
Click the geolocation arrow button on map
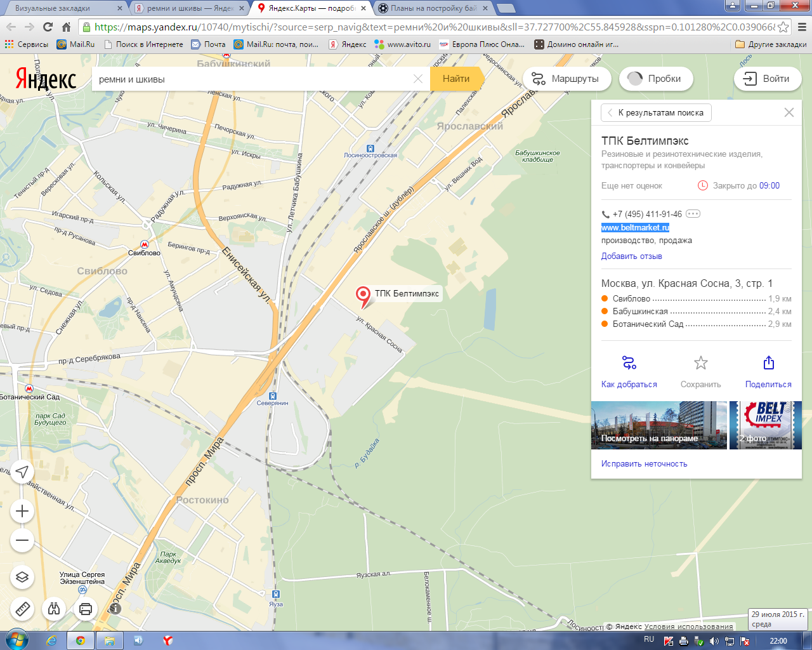click(x=22, y=472)
